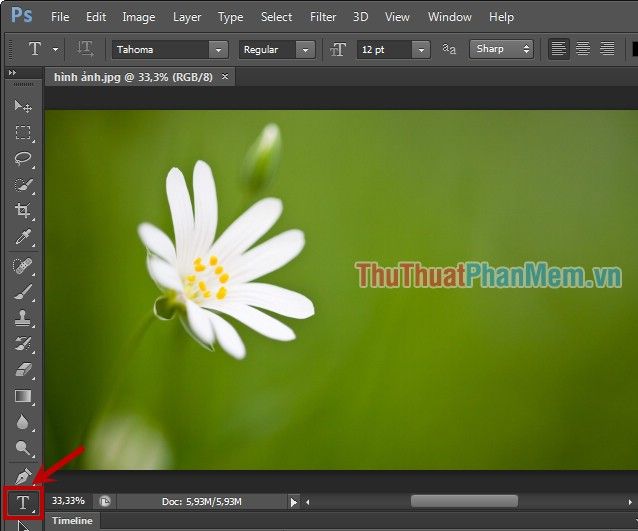The image size is (638, 531).
Task: Click the font size icon
Action: [338, 50]
